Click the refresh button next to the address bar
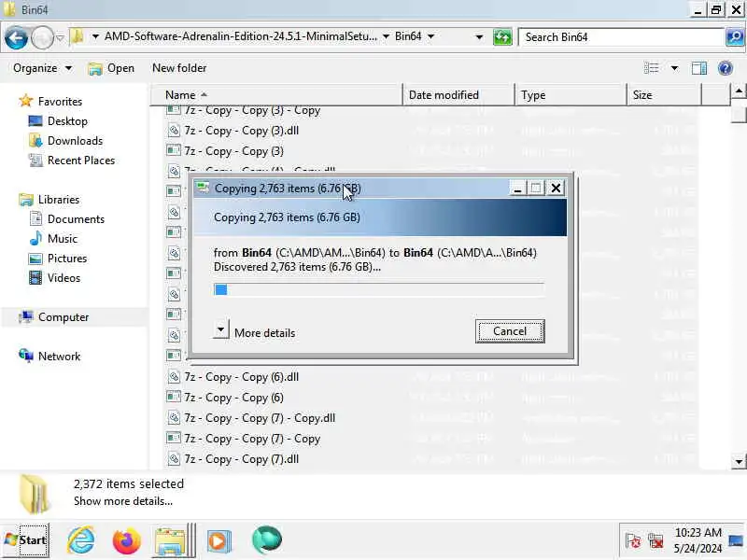Screen dimensions: 747x560 pyautogui.click(x=502, y=36)
